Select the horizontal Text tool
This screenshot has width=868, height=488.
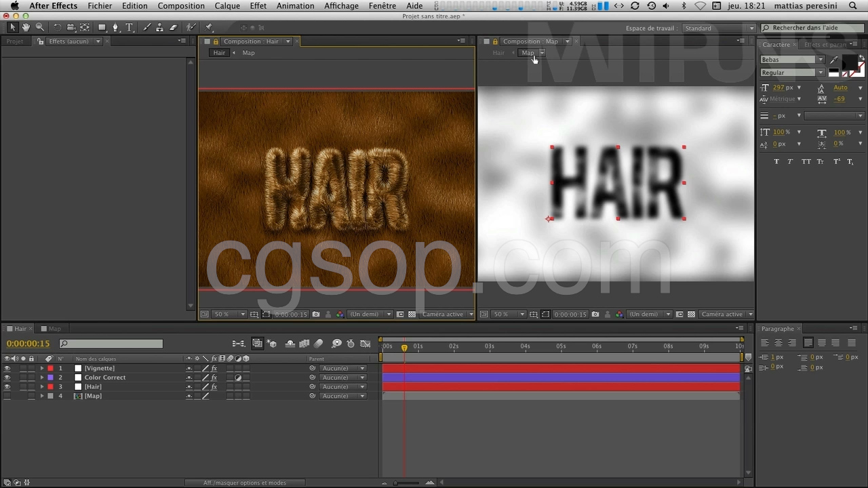click(x=129, y=28)
